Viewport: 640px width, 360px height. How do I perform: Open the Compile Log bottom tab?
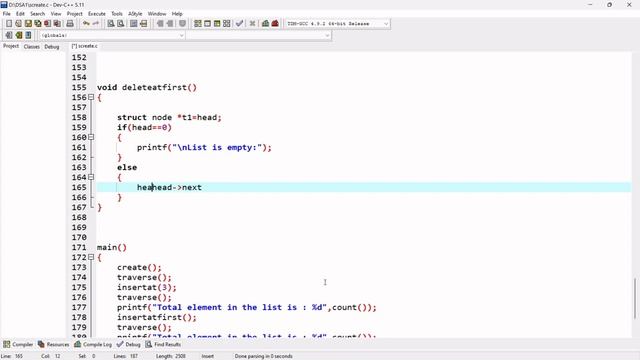93,344
